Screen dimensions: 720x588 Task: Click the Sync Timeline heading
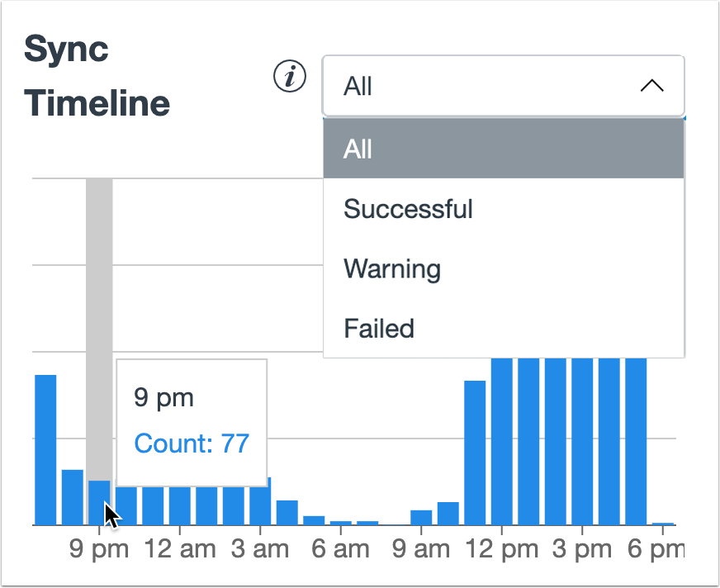pos(97,74)
